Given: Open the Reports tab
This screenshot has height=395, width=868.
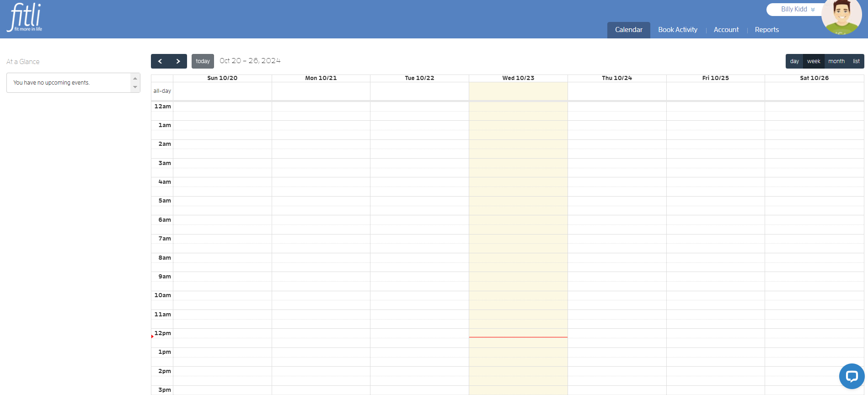Looking at the screenshot, I should [x=767, y=30].
